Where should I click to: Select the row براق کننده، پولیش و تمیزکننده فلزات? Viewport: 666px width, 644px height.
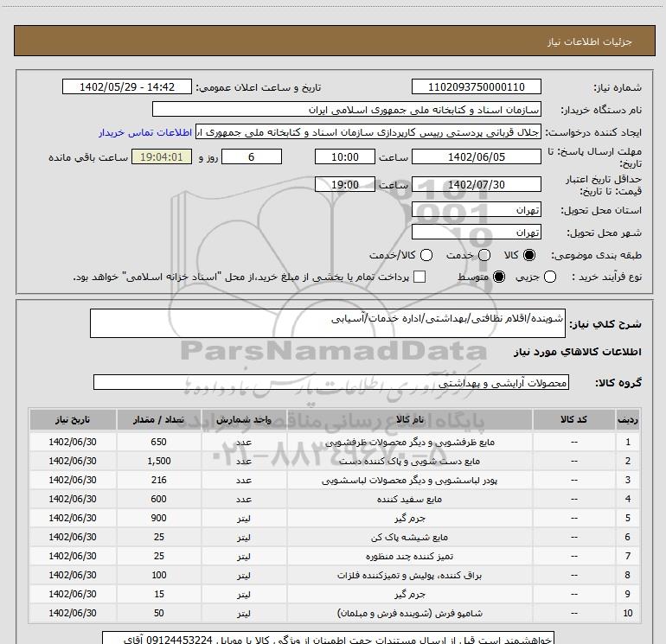click(335, 575)
